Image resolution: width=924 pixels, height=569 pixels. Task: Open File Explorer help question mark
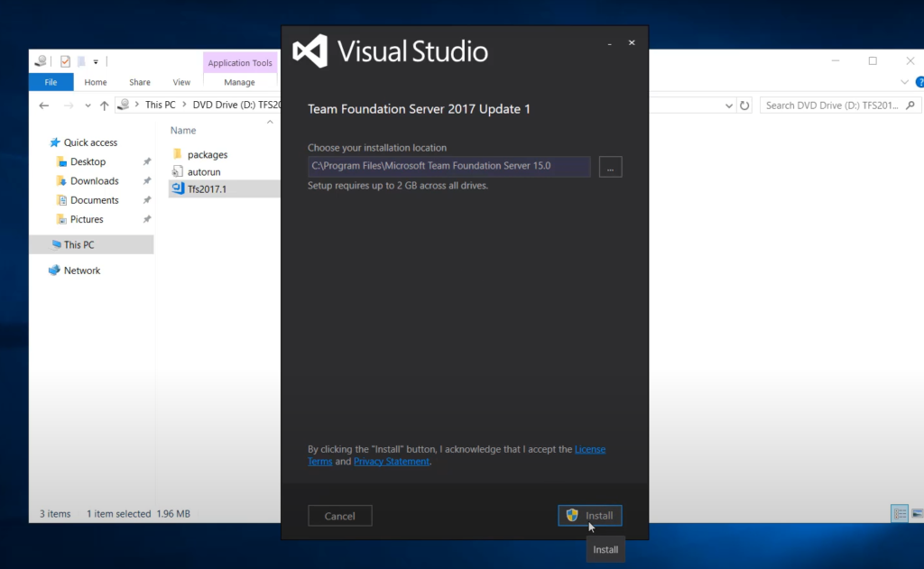point(919,82)
